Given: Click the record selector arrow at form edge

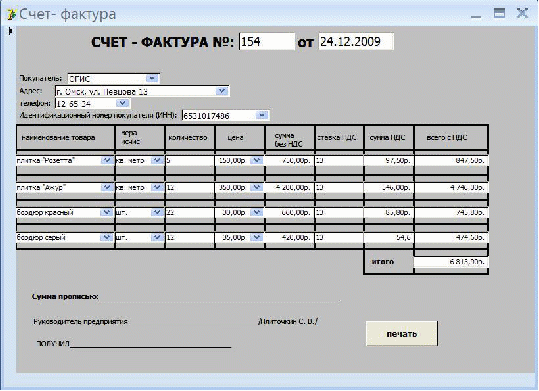Looking at the screenshot, I should click(10, 31).
